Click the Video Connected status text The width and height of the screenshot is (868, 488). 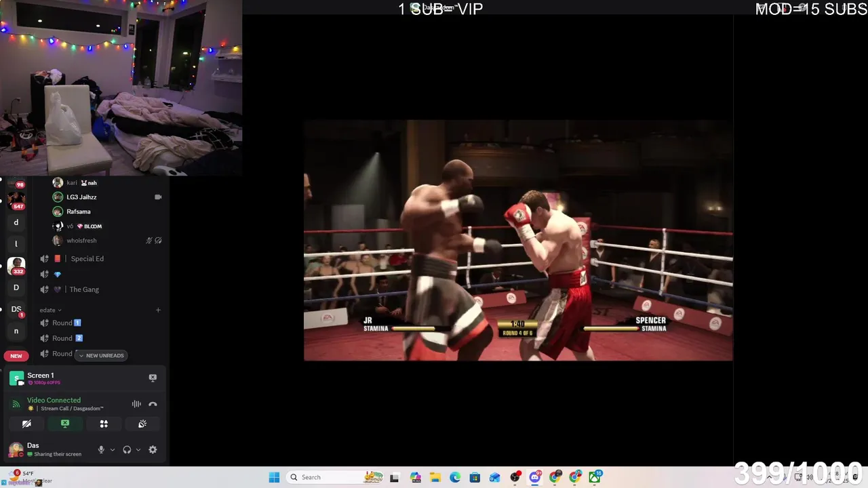pos(54,400)
